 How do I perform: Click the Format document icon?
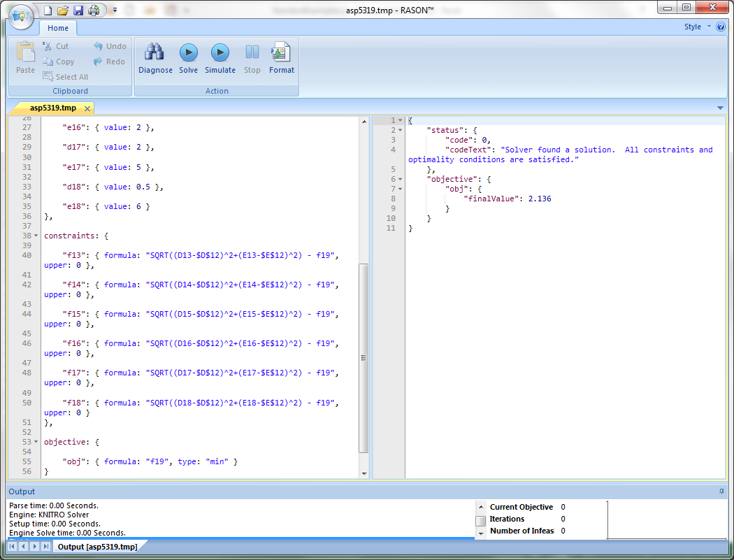281,52
